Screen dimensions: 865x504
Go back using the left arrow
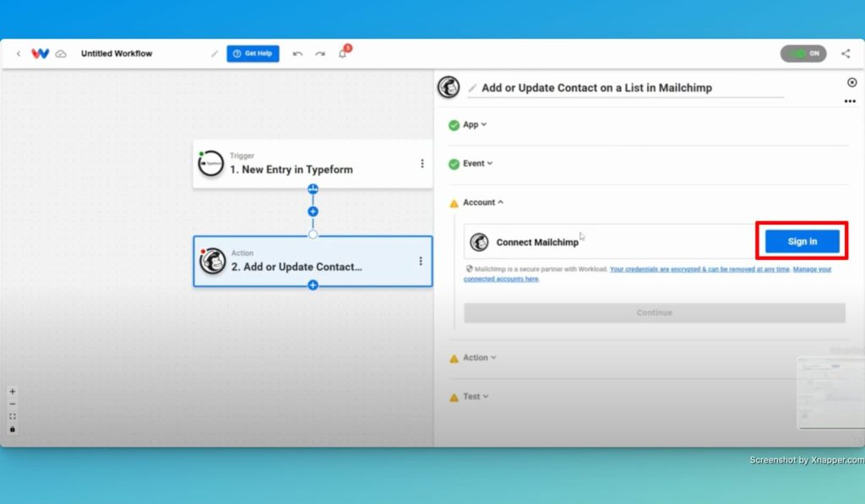pos(19,53)
